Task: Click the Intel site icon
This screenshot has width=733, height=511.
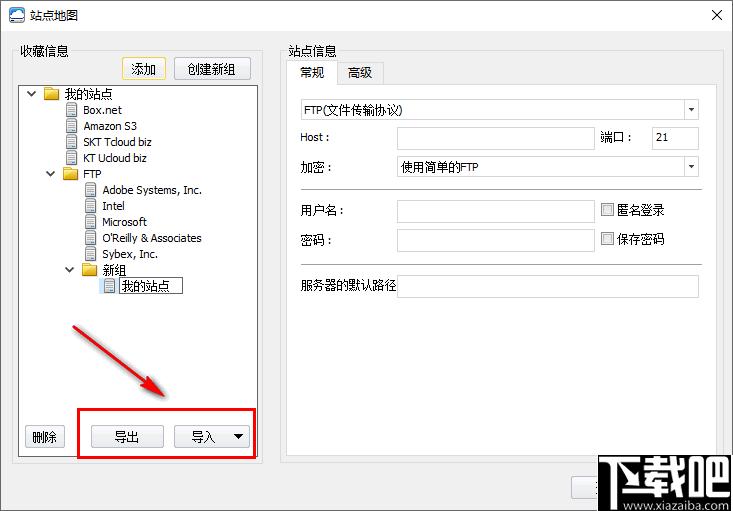Action: click(x=90, y=206)
